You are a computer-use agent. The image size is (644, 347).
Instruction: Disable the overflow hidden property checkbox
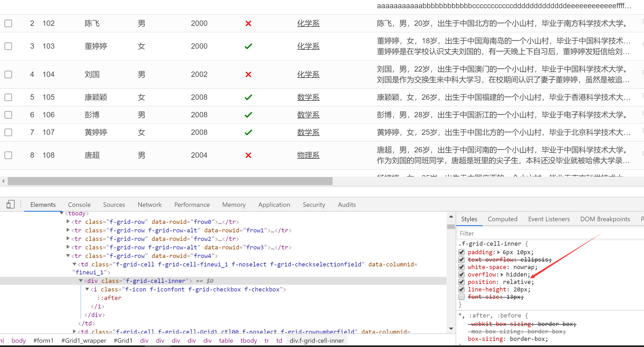tap(461, 274)
